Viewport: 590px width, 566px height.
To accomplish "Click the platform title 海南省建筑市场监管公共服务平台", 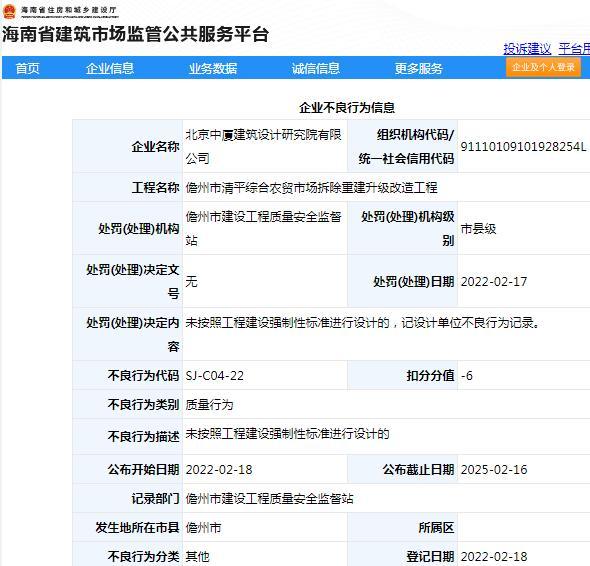I will click(135, 34).
